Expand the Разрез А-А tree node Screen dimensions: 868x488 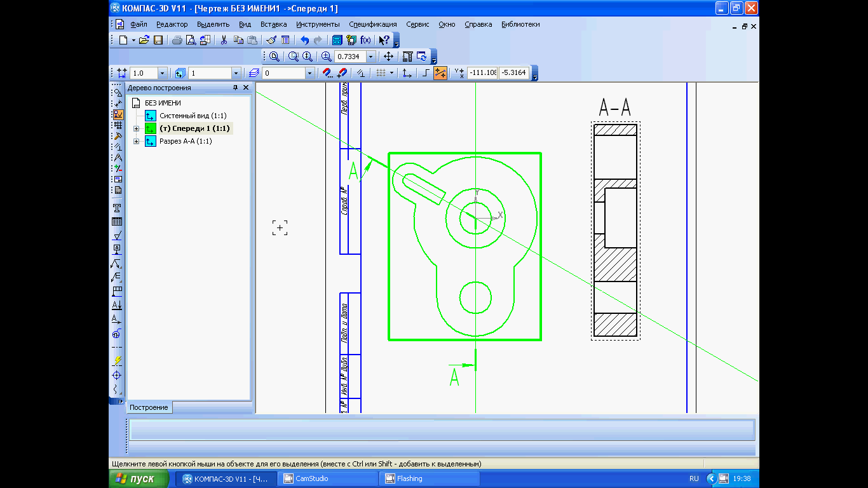[136, 141]
